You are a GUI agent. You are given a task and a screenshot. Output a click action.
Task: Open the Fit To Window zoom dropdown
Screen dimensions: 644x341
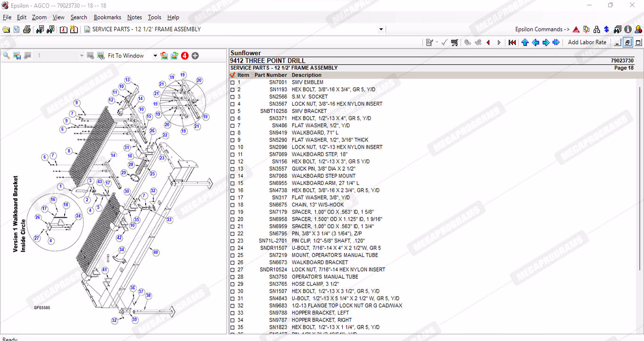point(155,56)
